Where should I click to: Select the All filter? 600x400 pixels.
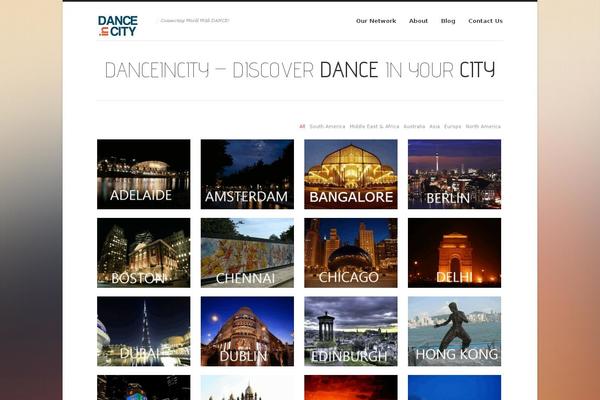click(302, 126)
